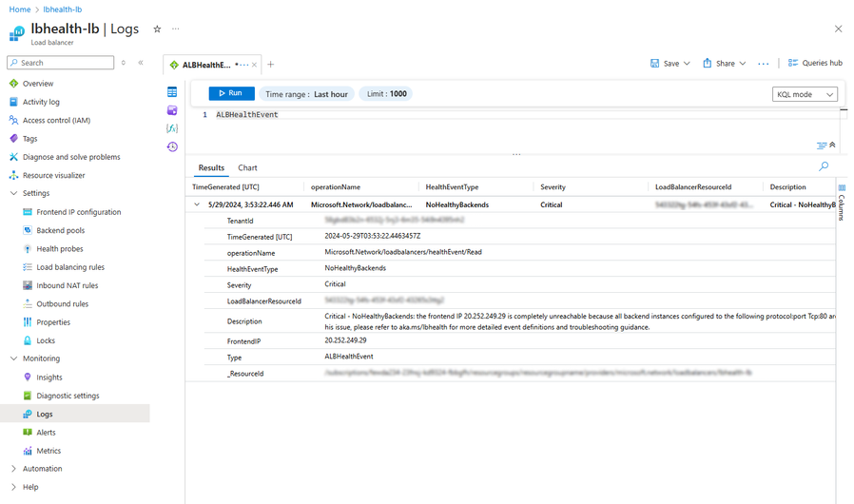Switch to the Results tab
The width and height of the screenshot is (854, 504).
[211, 167]
